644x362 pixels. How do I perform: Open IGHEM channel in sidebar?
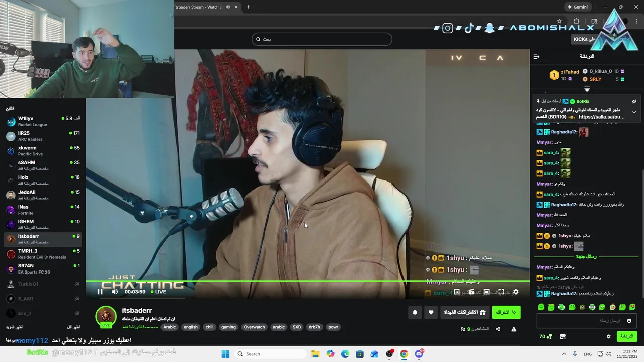coord(43,224)
